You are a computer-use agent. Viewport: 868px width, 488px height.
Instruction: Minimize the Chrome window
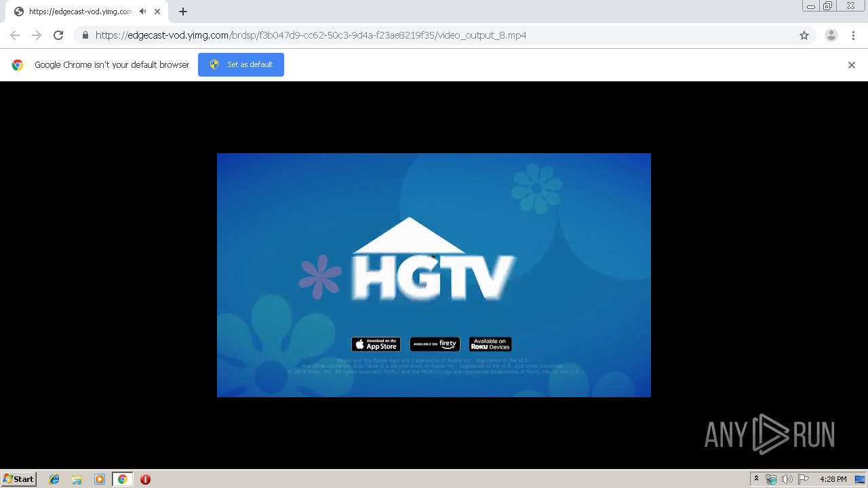pos(811,6)
